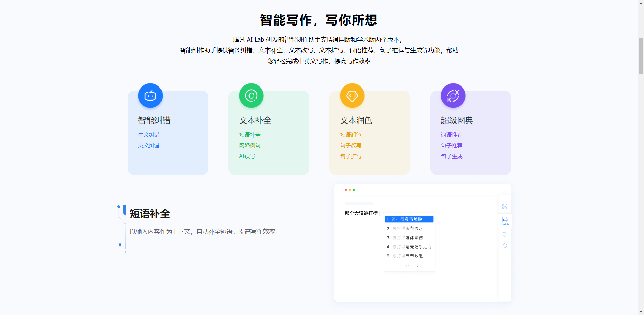This screenshot has width=644, height=315.
Task: Go to next page of completion suggestions
Action: tap(418, 266)
